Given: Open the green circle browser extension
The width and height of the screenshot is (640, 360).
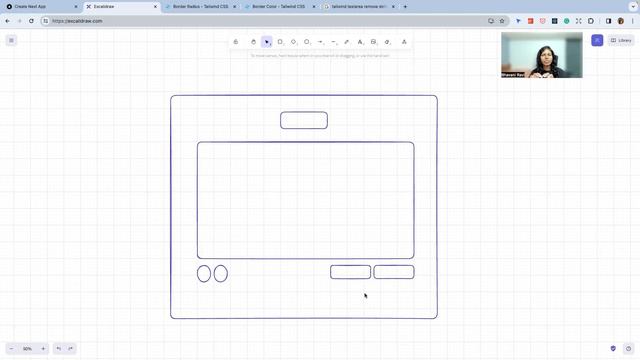Looking at the screenshot, I should [x=567, y=21].
